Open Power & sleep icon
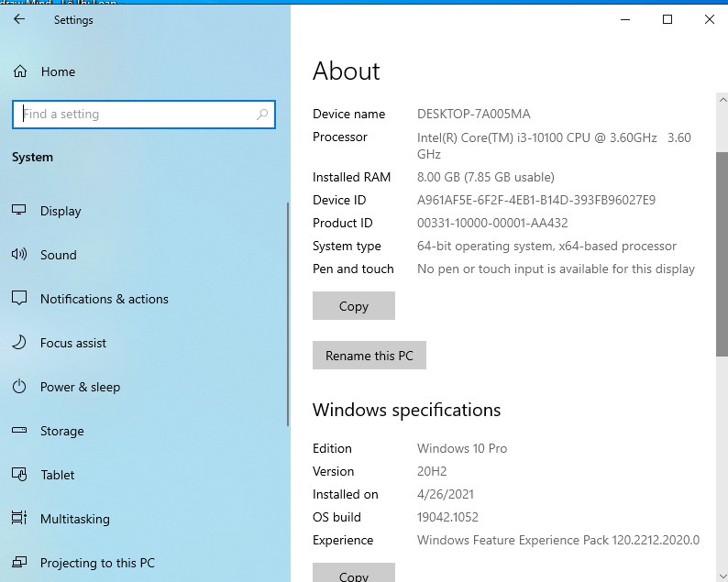 (x=19, y=387)
